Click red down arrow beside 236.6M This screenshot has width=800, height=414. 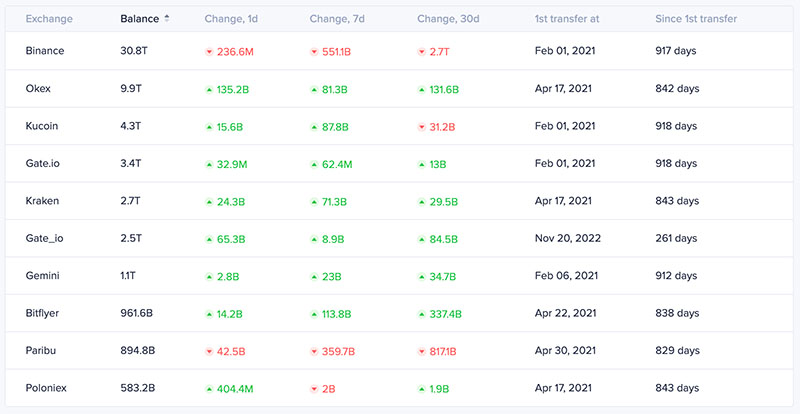pyautogui.click(x=209, y=52)
